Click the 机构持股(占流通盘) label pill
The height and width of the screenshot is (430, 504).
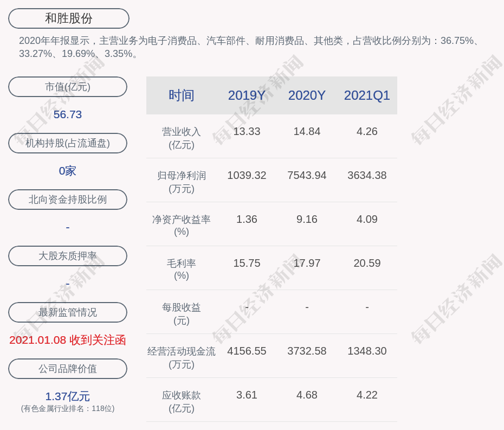coord(68,143)
